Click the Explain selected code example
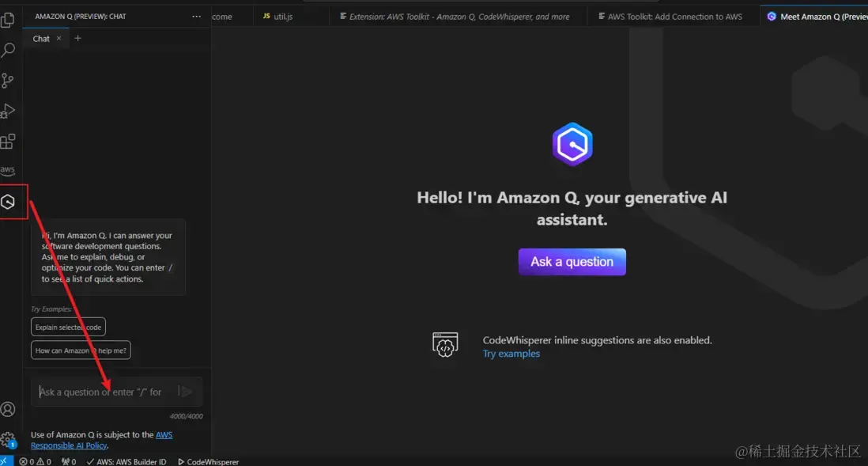Screen dimensions: 868x466 (x=68, y=327)
